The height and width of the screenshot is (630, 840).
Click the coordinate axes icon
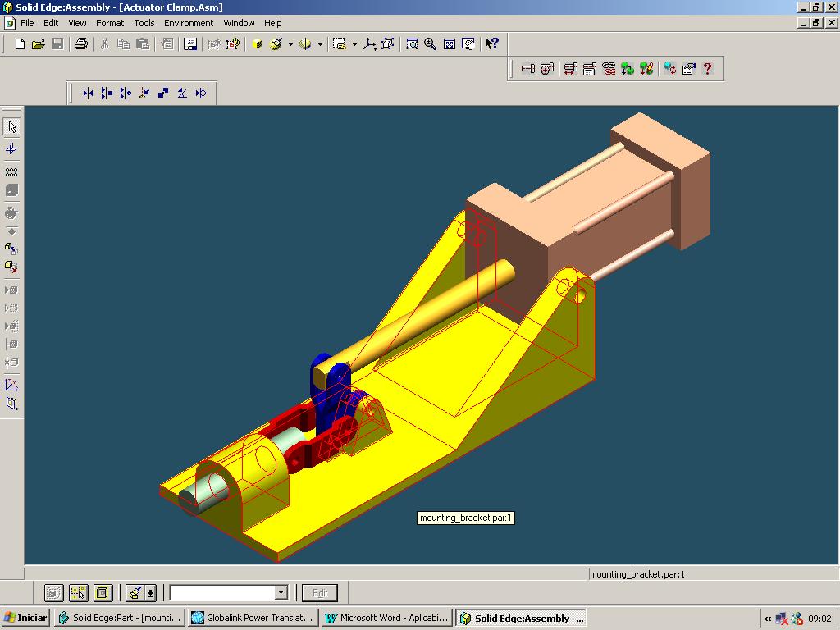click(x=369, y=44)
